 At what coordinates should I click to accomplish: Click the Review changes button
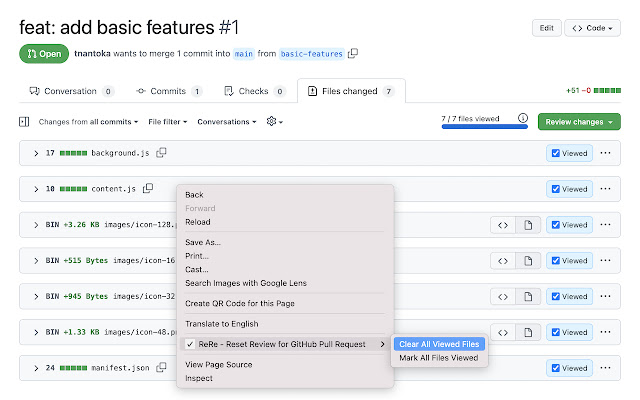pyautogui.click(x=579, y=122)
